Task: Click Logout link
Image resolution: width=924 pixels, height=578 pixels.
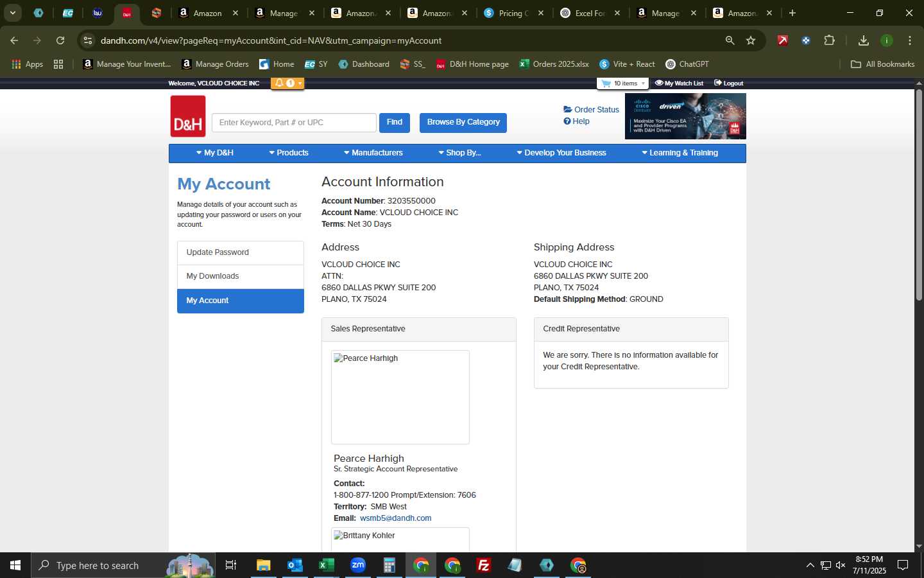Action: [x=729, y=83]
